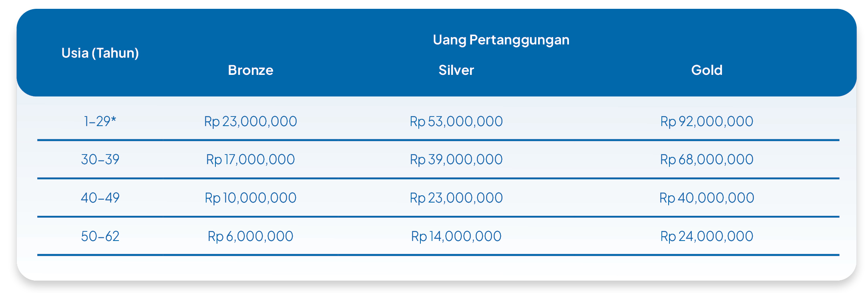Click the Rp 68,000,000 Gold value
The image size is (868, 293).
coord(707,159)
